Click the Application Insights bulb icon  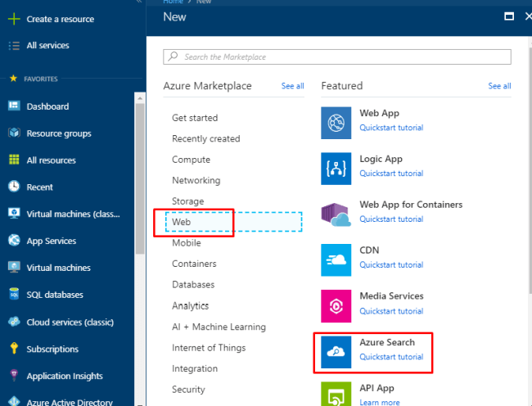(14, 375)
